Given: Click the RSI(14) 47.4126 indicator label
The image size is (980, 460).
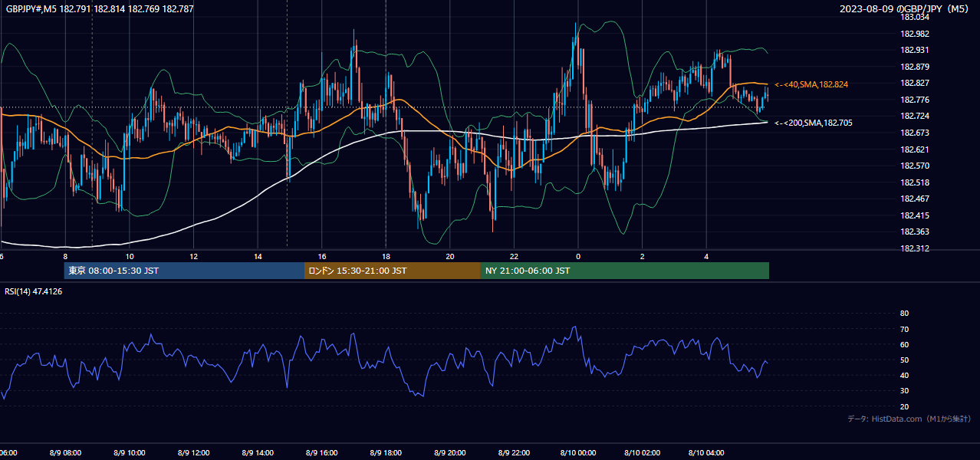Looking at the screenshot, I should [x=34, y=291].
